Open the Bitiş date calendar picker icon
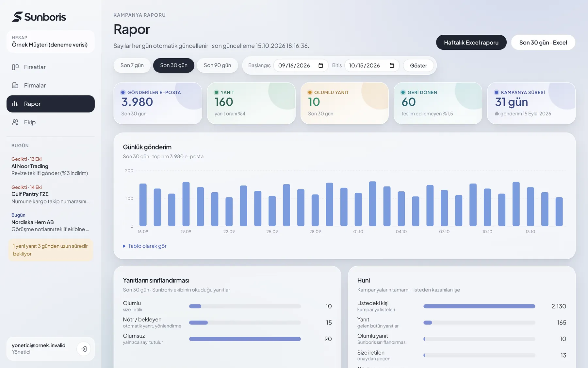The image size is (588, 368). click(x=392, y=65)
